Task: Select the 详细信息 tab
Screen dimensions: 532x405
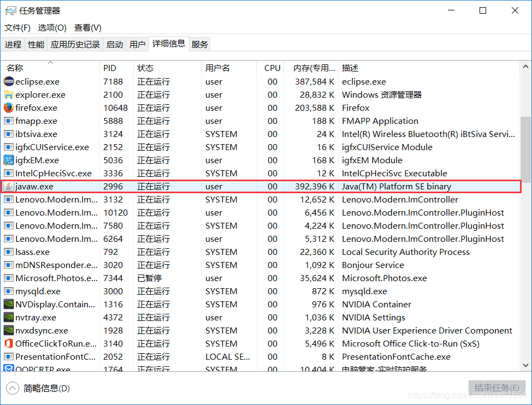Action: pyautogui.click(x=169, y=43)
